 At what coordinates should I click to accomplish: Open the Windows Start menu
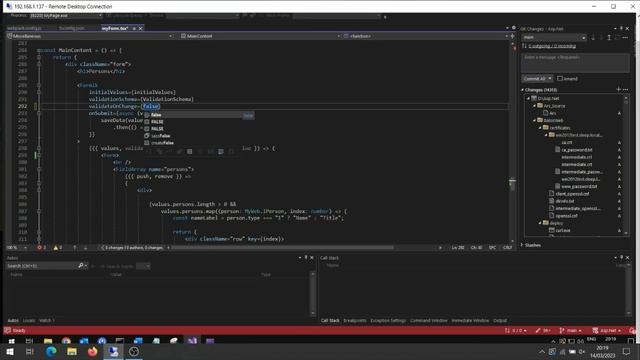point(10,351)
